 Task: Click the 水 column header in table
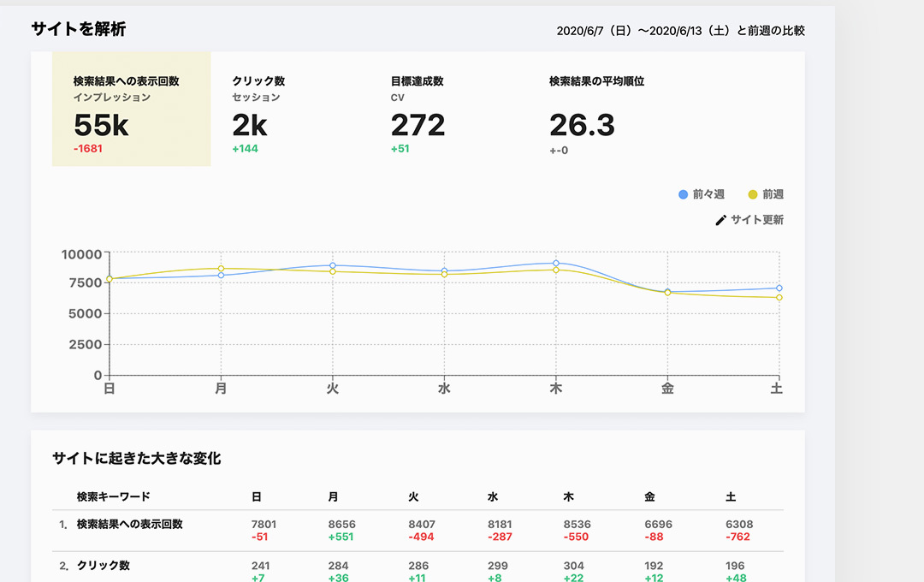click(x=493, y=496)
